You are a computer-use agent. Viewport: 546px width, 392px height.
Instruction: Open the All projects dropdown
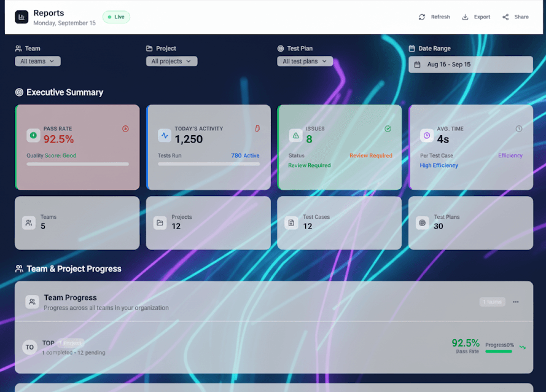pos(171,61)
